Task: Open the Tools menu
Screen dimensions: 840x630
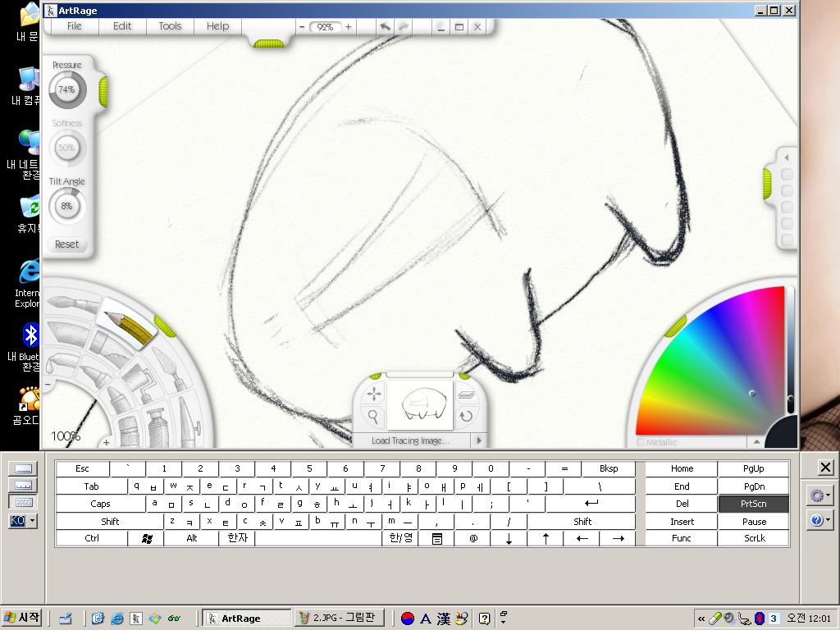Action: [170, 26]
